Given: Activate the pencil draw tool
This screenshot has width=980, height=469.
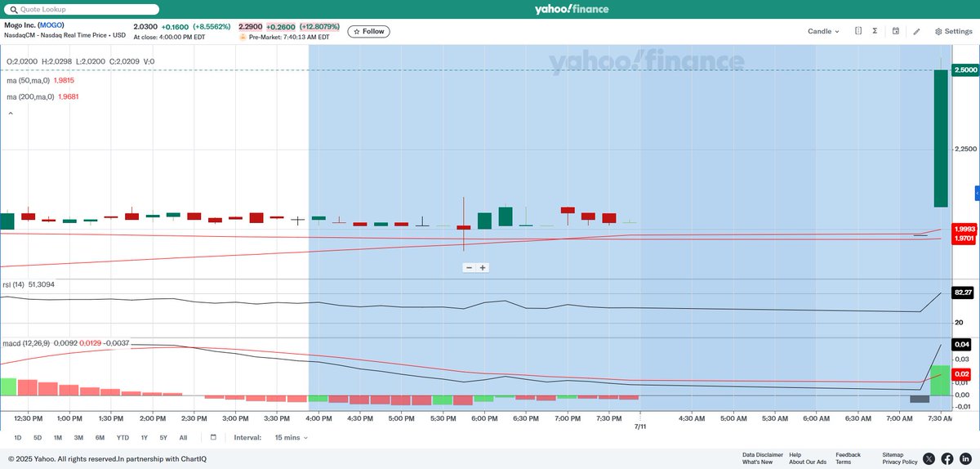Looking at the screenshot, I should (916, 31).
